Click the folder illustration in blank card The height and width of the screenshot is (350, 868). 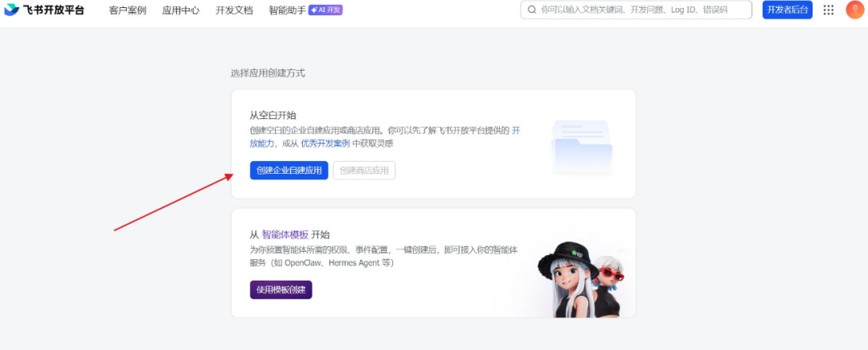point(582,146)
